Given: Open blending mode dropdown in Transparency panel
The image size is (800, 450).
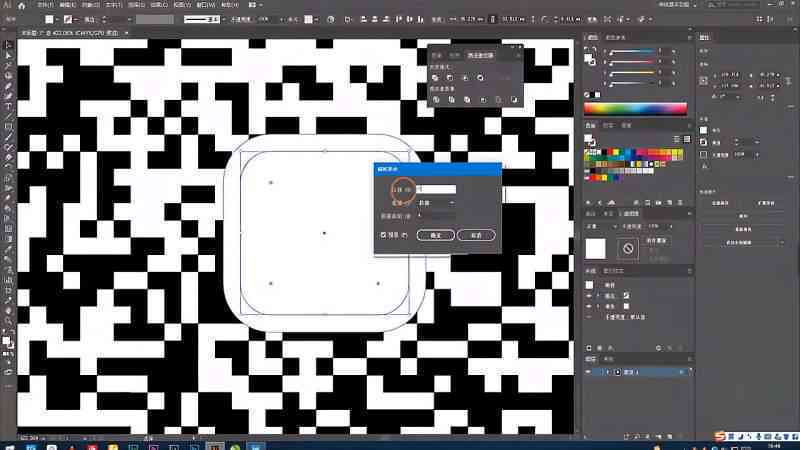Looking at the screenshot, I should click(601, 226).
